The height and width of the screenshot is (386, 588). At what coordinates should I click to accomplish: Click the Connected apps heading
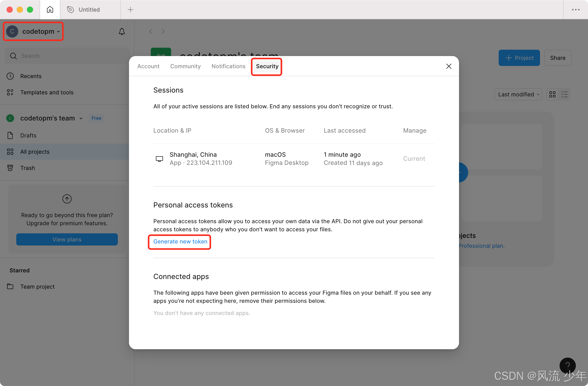[181, 276]
